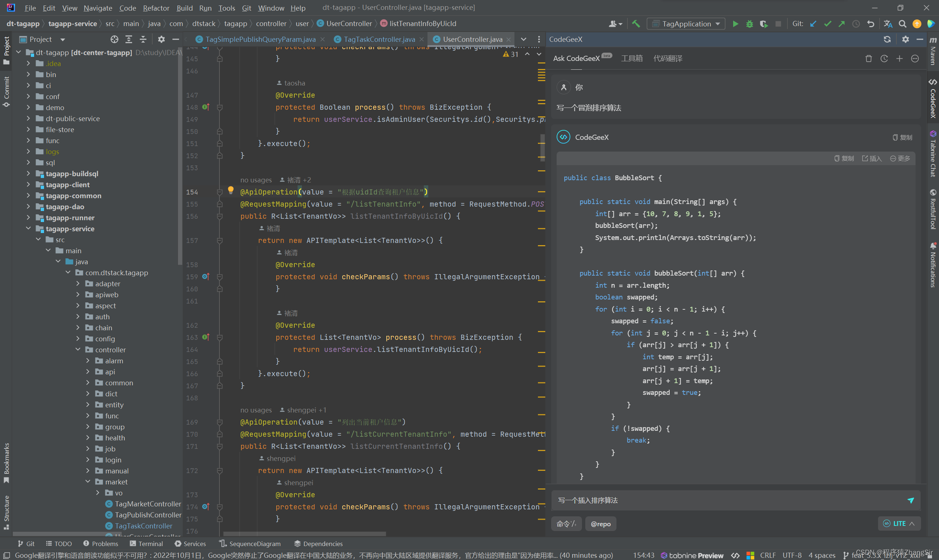Image resolution: width=939 pixels, height=560 pixels.
Task: Click 更多 for more code actions
Action: click(900, 159)
